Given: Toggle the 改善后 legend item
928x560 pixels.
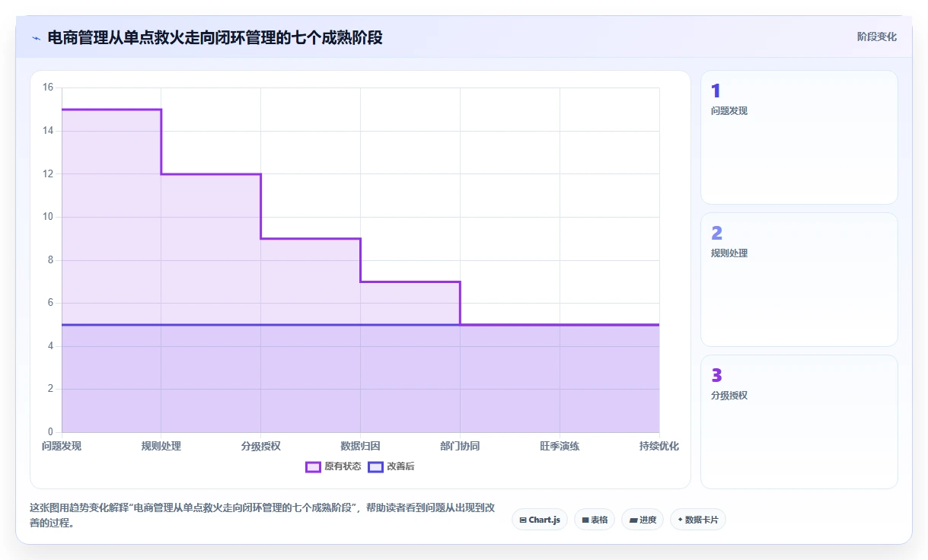Looking at the screenshot, I should (x=391, y=466).
